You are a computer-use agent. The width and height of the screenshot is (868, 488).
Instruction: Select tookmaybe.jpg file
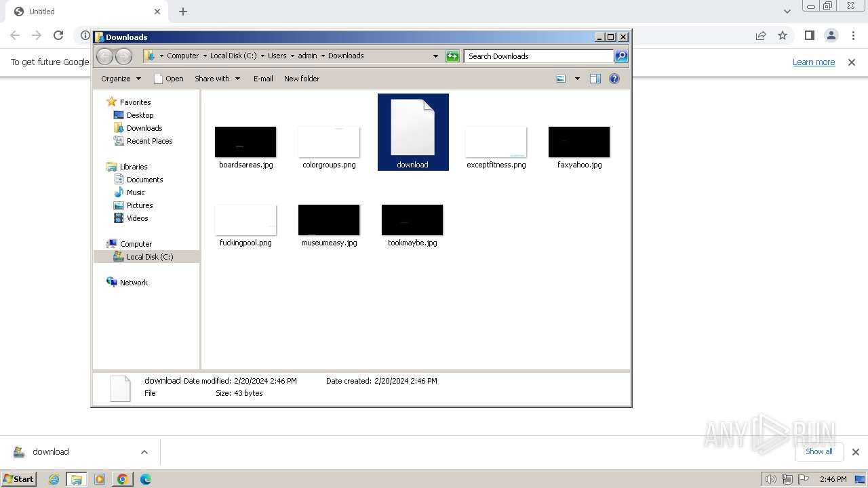[x=412, y=225]
